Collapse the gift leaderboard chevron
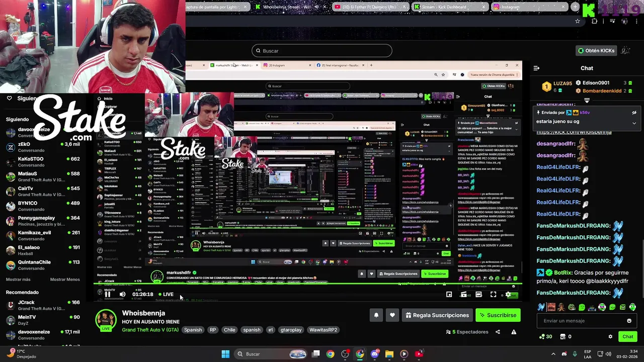Viewport: 644px width, 362px height. [587, 101]
